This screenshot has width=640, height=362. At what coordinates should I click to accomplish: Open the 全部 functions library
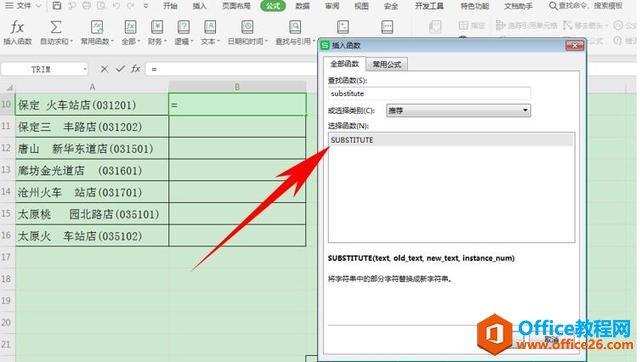tap(131, 32)
